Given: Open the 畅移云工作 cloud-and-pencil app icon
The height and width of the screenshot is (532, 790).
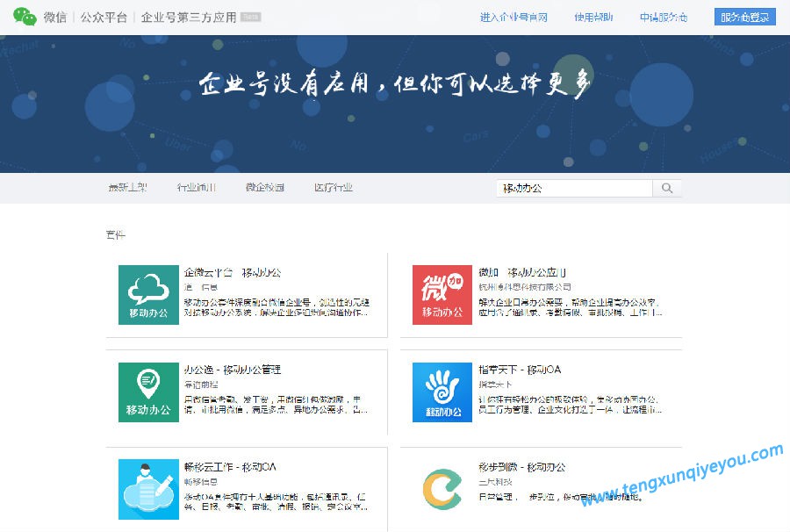Looking at the screenshot, I should [x=148, y=489].
